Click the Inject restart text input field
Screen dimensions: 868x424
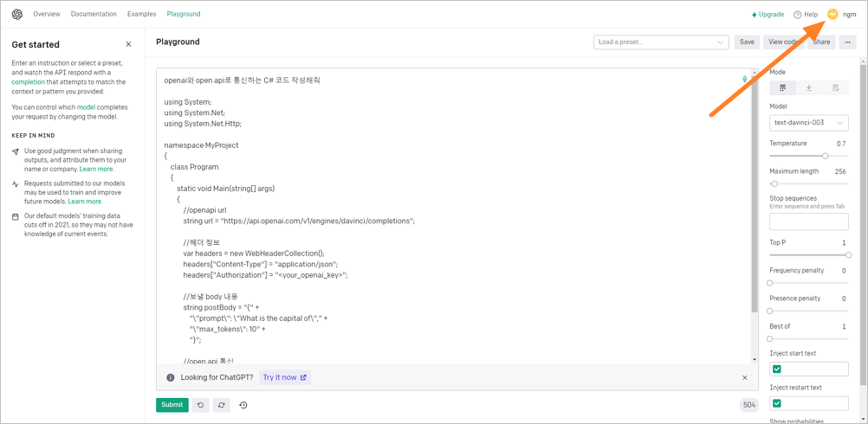click(x=809, y=403)
